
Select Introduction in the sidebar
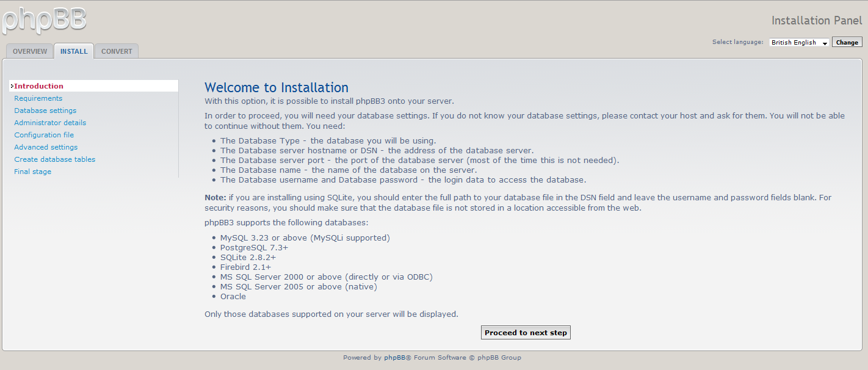[94, 86]
